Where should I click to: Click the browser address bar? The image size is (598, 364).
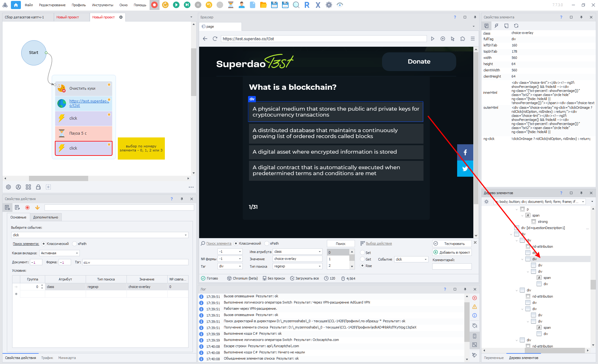click(x=323, y=39)
